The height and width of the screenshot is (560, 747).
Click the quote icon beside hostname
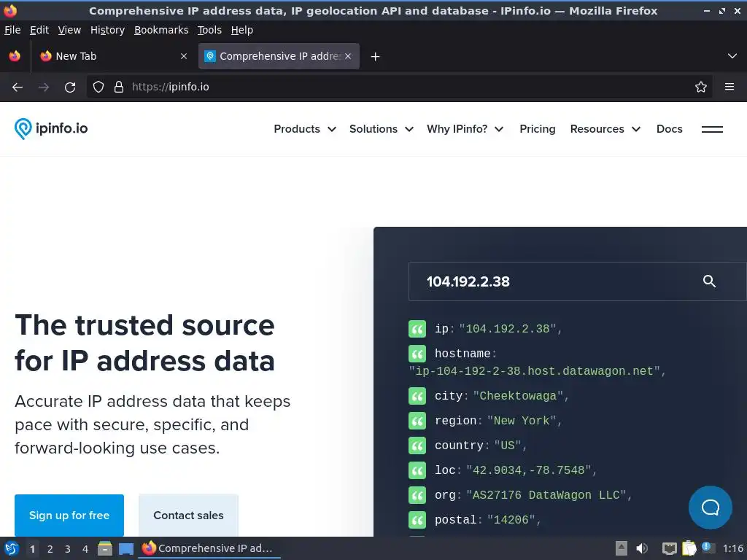(x=417, y=354)
